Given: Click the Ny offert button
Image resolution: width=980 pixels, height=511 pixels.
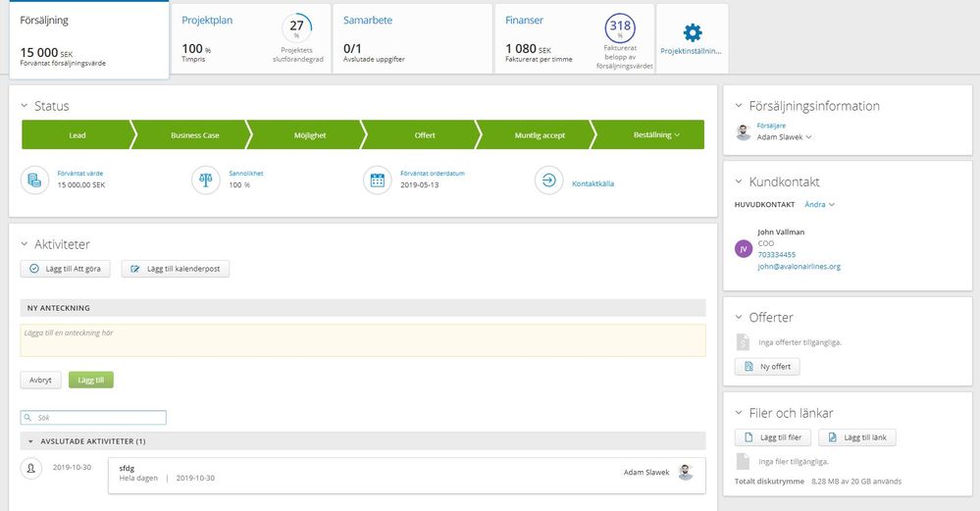Looking at the screenshot, I should coord(767,367).
